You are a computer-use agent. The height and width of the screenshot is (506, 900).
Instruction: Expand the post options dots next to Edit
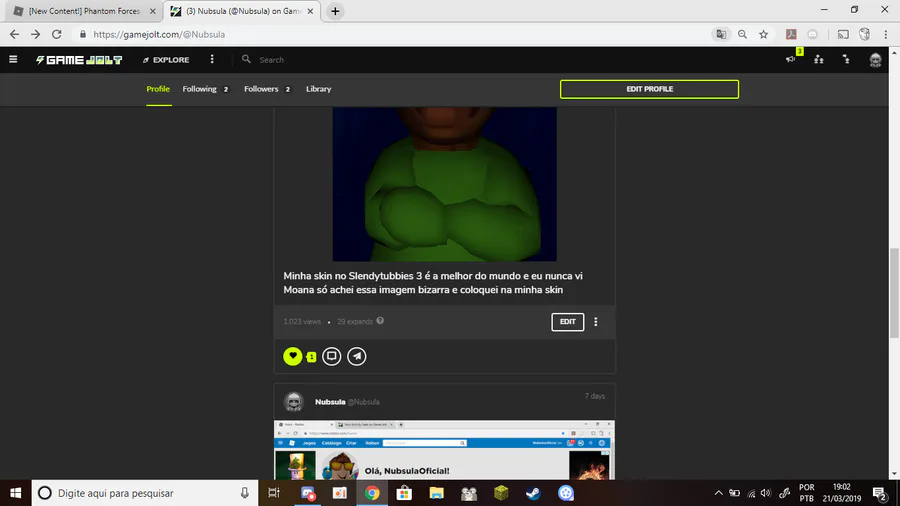[x=595, y=322]
